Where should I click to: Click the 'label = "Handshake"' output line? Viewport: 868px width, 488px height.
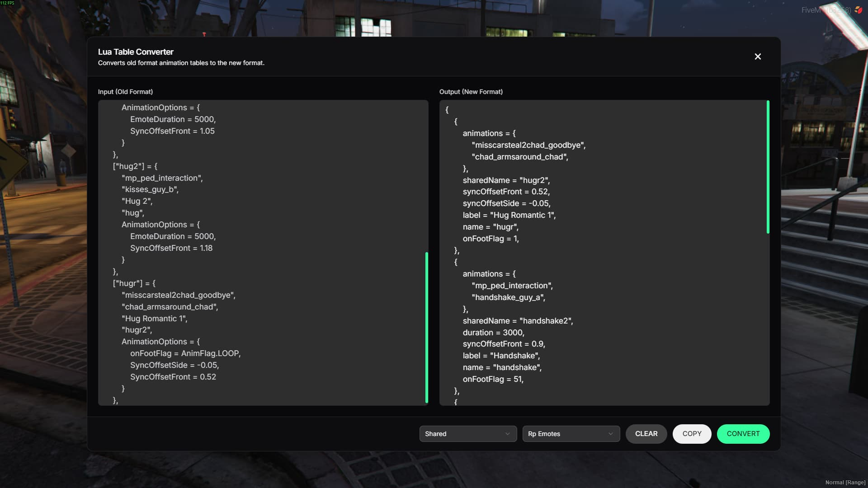tap(501, 356)
